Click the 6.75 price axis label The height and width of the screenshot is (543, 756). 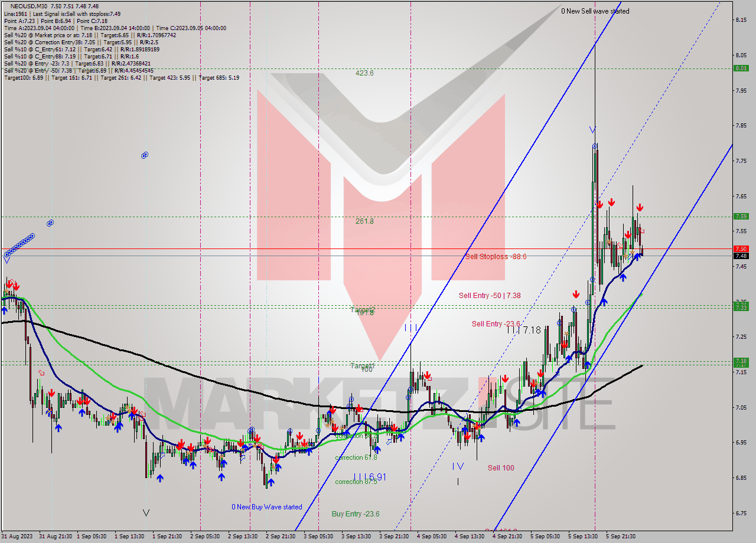click(741, 513)
